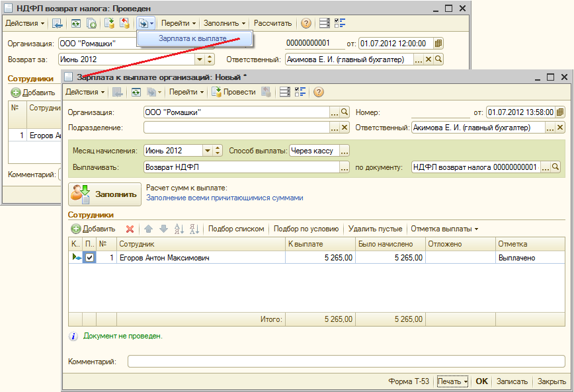Screen dimensions: 574x392
Task: Click the Номер input field in the Зарплата к выплате window
Action: (x=440, y=112)
